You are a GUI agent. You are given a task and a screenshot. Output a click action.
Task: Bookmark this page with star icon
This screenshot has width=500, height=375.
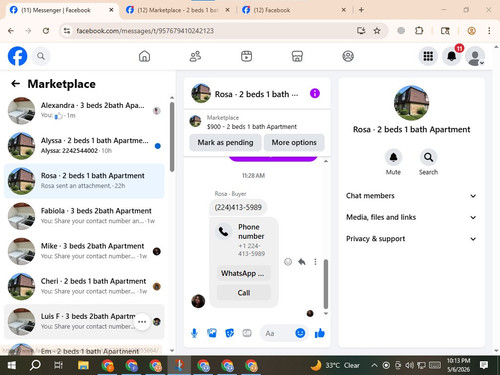click(377, 31)
